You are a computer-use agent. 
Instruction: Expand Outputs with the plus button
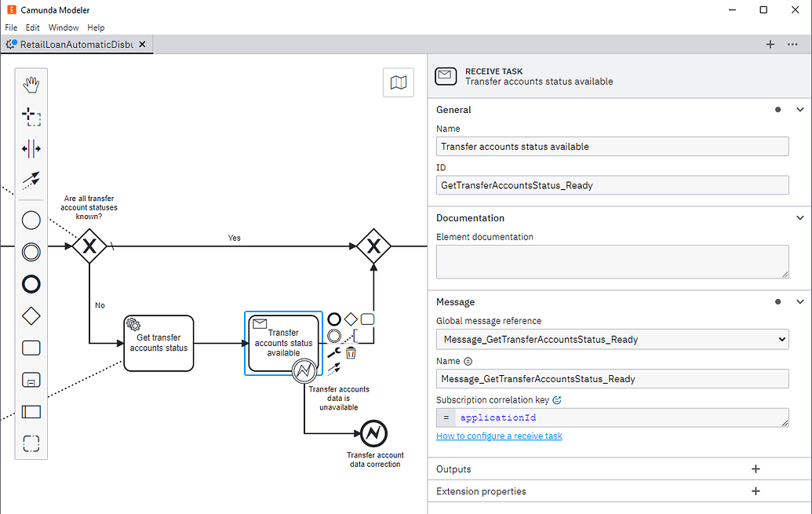pos(756,468)
